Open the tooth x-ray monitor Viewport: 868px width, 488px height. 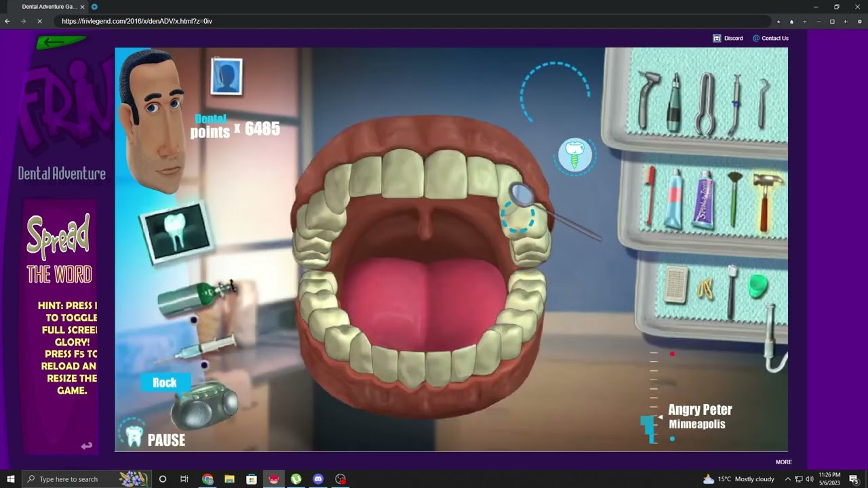click(176, 232)
